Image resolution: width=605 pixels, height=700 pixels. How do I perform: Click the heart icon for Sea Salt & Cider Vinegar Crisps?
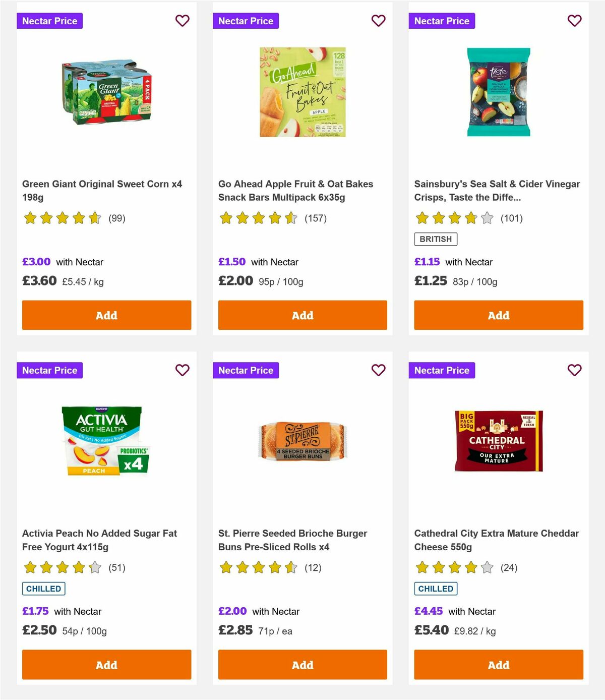tap(574, 21)
